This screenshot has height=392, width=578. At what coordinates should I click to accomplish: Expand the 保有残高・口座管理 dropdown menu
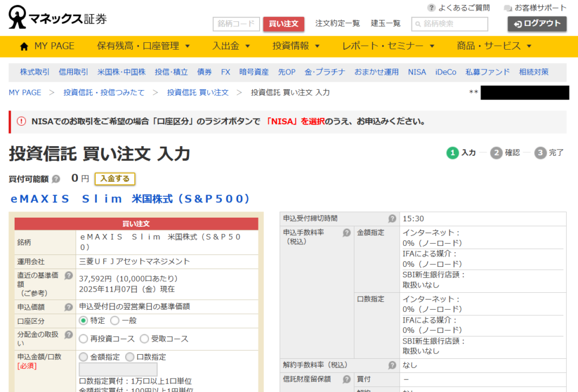(x=143, y=46)
